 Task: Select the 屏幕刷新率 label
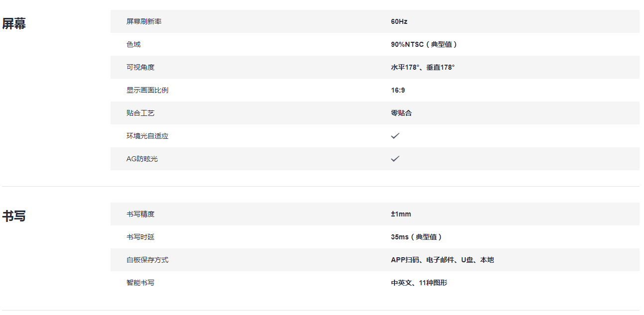pyautogui.click(x=143, y=21)
